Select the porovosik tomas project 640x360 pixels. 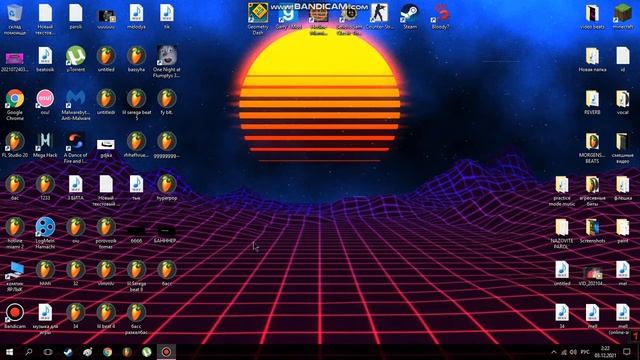tap(106, 233)
